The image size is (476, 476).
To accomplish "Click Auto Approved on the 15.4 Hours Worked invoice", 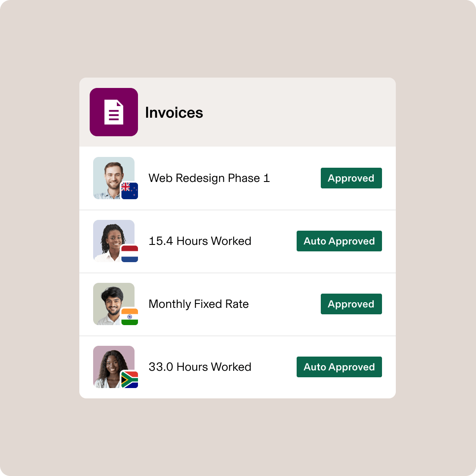I will 339,241.
